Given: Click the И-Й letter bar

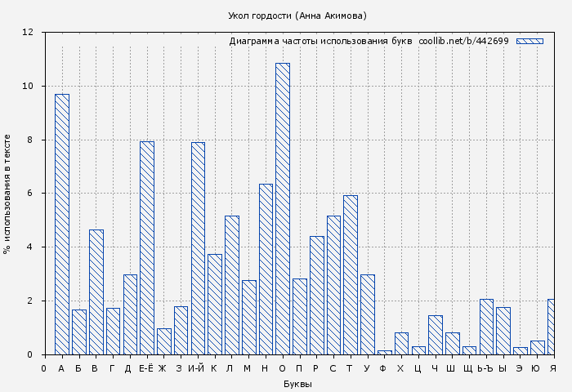Looking at the screenshot, I should click(x=198, y=248).
